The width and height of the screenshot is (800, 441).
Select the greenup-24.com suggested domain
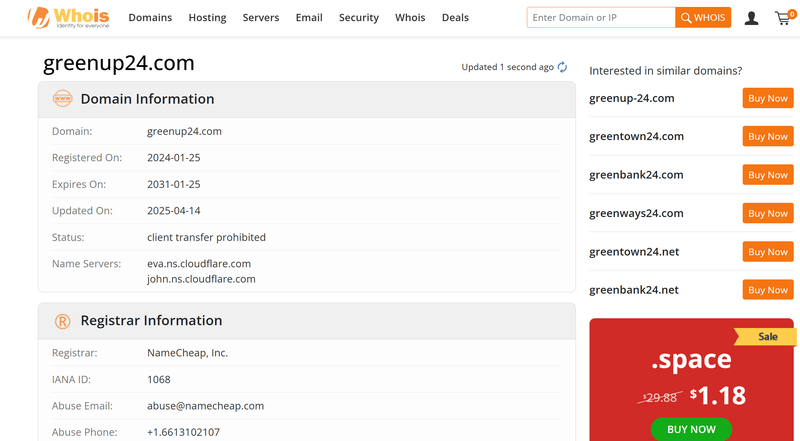click(x=632, y=98)
